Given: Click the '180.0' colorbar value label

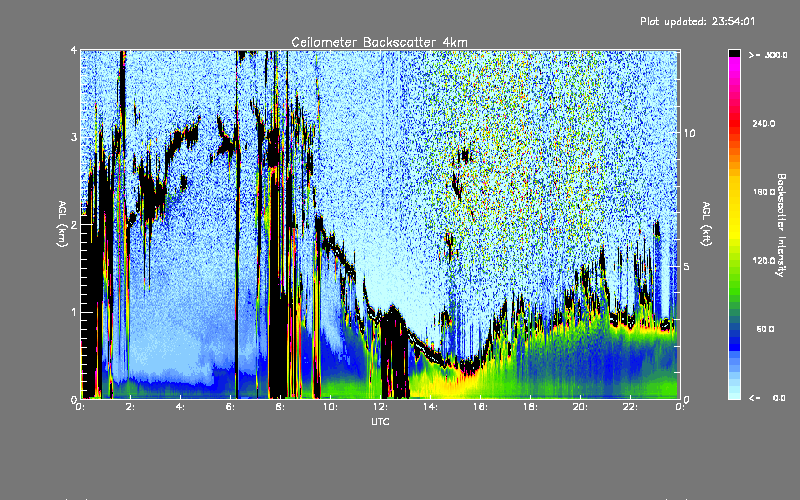Looking at the screenshot, I should (764, 192).
